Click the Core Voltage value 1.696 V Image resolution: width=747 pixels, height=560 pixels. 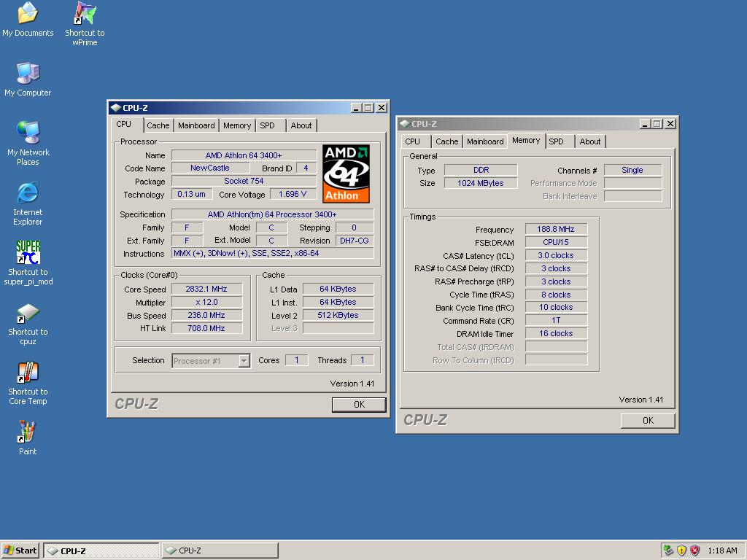pyautogui.click(x=293, y=194)
